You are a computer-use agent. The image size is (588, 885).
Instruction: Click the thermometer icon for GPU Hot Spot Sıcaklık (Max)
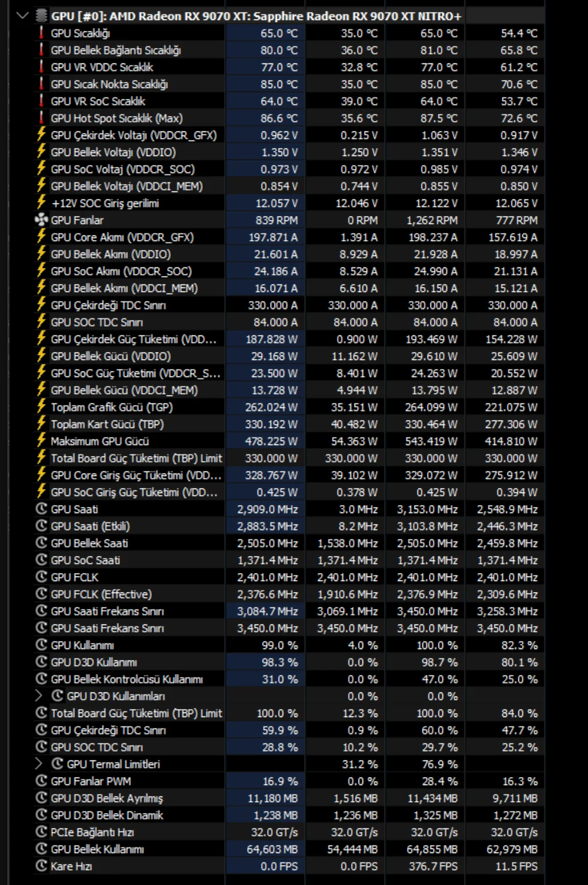pyautogui.click(x=41, y=118)
